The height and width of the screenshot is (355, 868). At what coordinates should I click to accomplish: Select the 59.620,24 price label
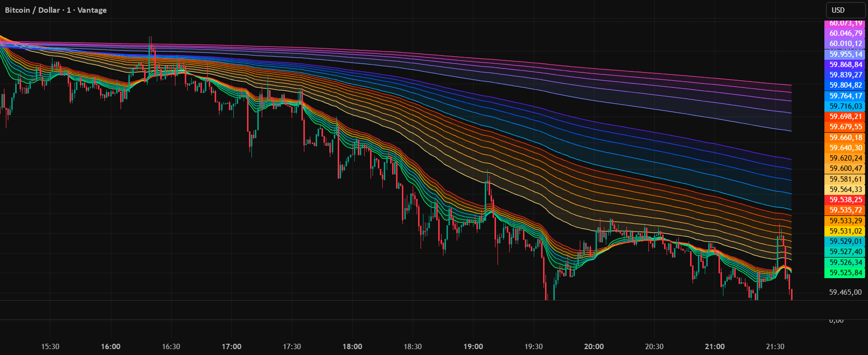845,158
